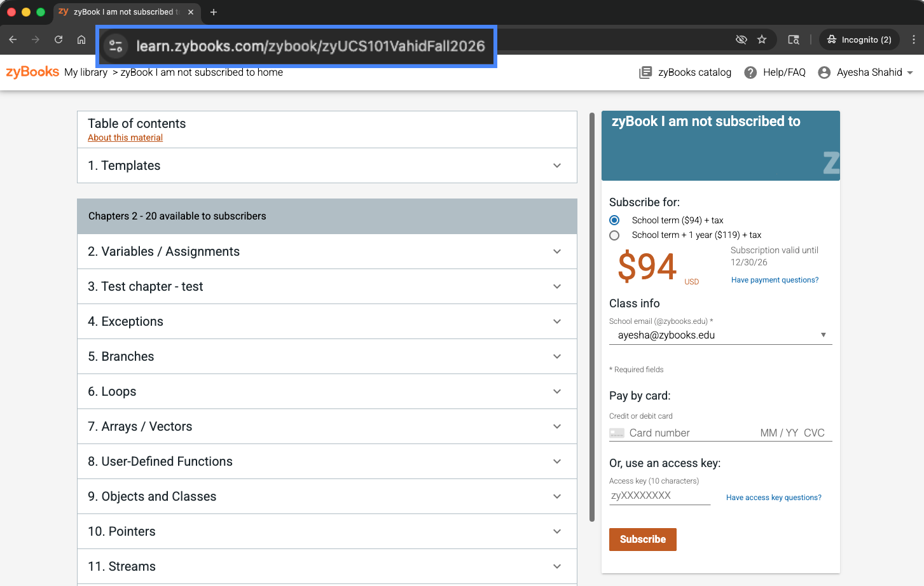Viewport: 924px width, 586px height.
Task: Click the MM / YY expiry field
Action: 779,433
